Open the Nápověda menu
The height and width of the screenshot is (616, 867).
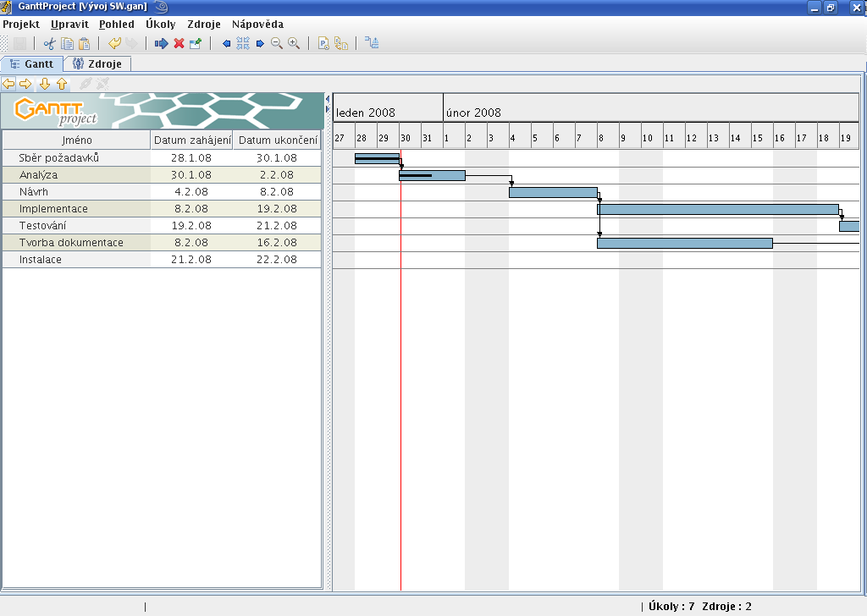point(257,25)
